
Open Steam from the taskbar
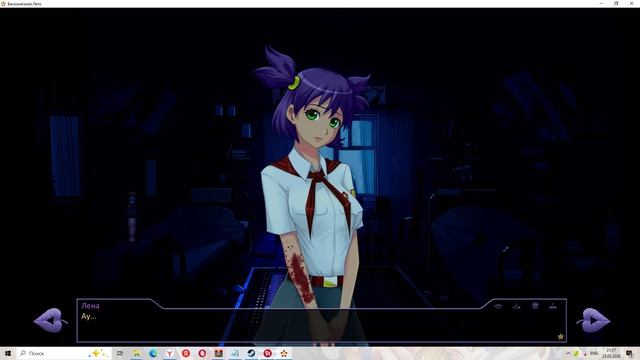click(x=251, y=353)
